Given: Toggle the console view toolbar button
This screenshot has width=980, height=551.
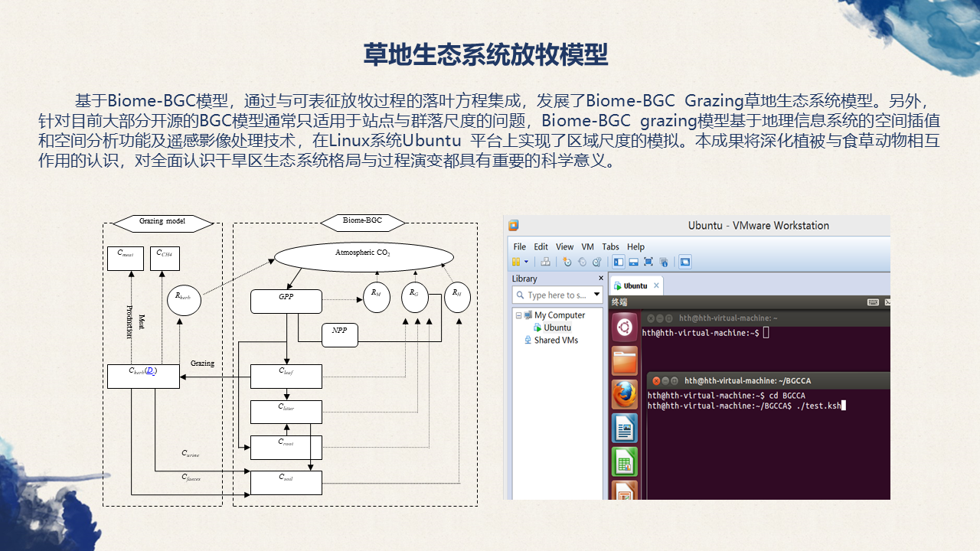Looking at the screenshot, I should (685, 262).
